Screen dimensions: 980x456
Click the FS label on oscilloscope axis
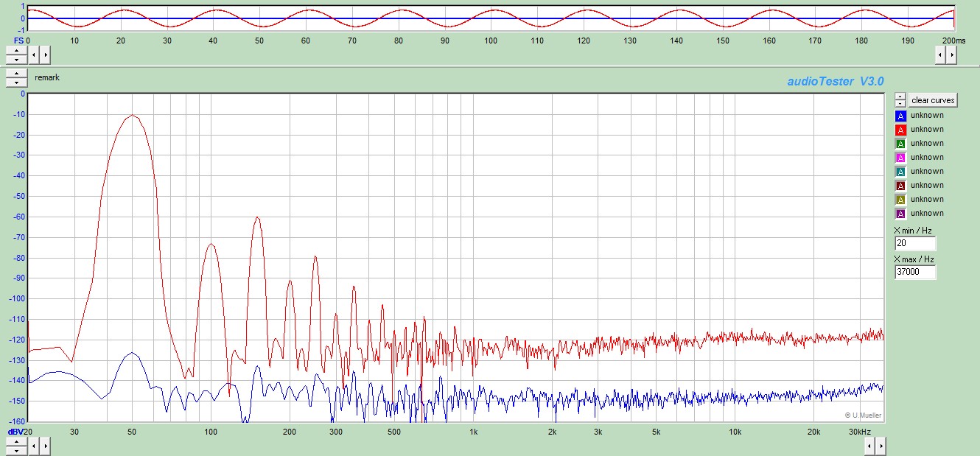point(20,40)
